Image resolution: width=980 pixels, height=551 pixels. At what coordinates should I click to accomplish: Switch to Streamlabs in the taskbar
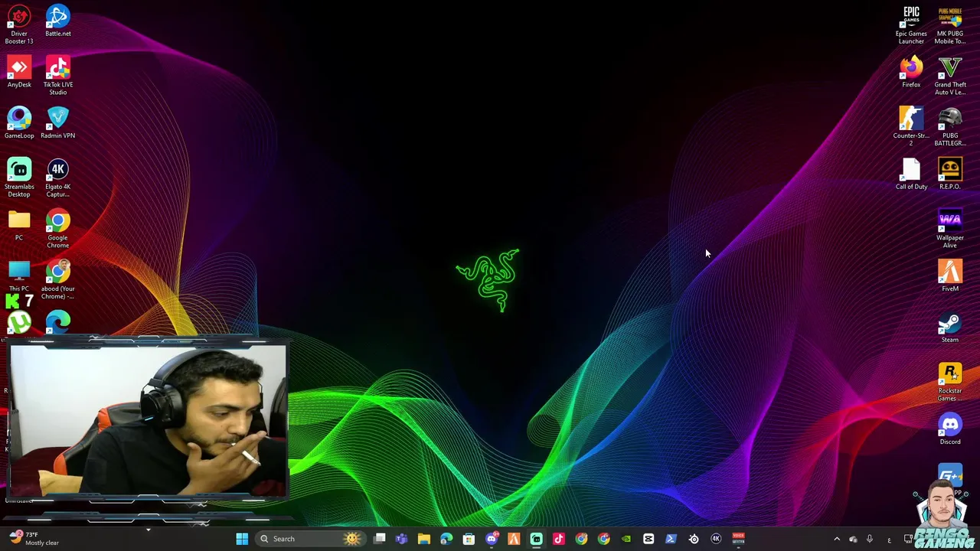(536, 539)
